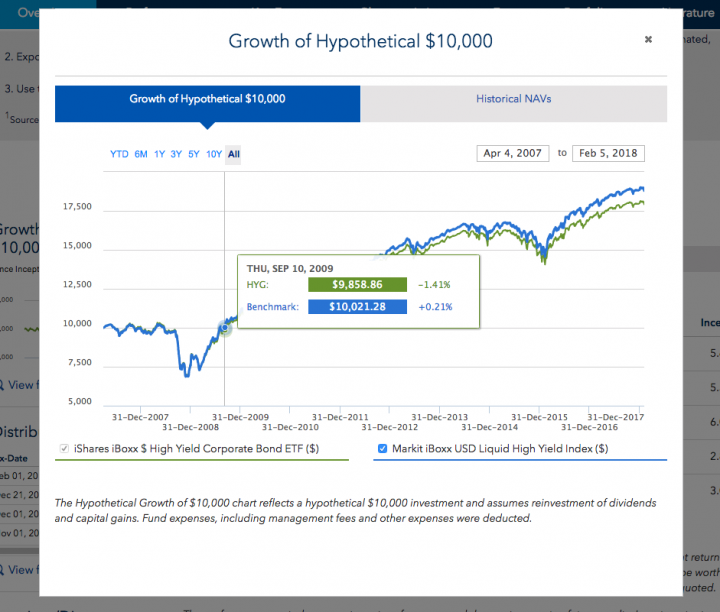Switch to the Historical NAVs tab

pyautogui.click(x=513, y=103)
